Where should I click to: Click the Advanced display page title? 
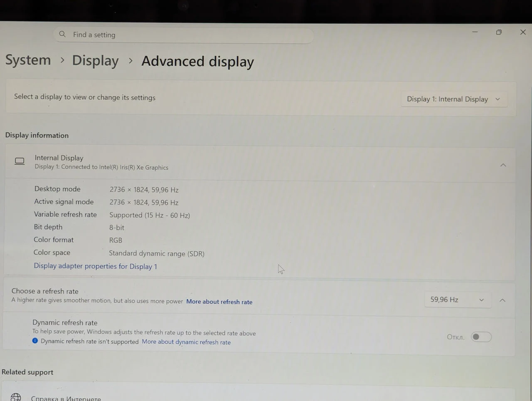(198, 62)
